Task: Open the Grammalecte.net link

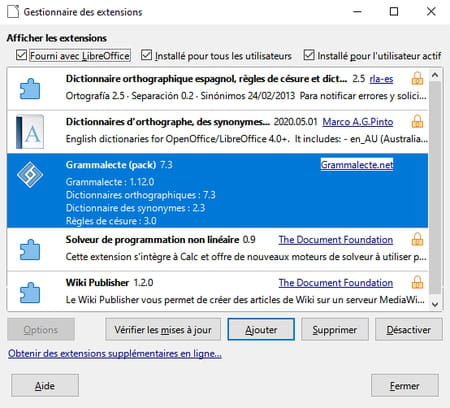Action: point(357,165)
